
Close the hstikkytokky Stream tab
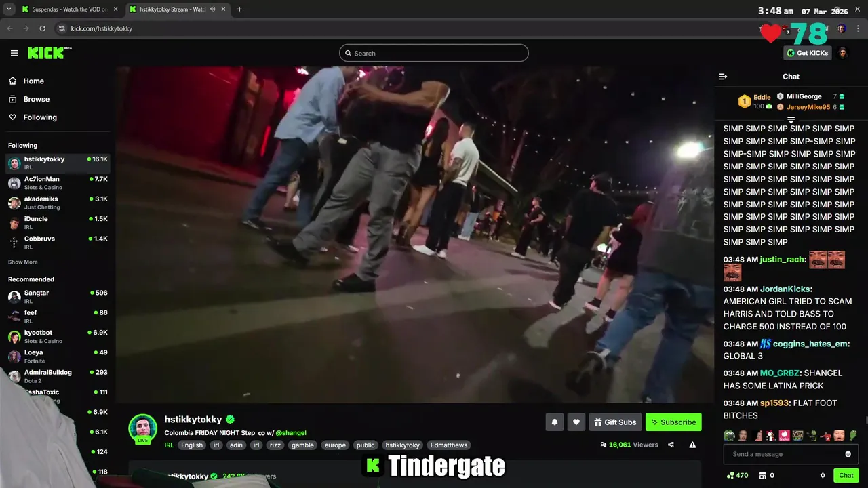[x=223, y=9]
